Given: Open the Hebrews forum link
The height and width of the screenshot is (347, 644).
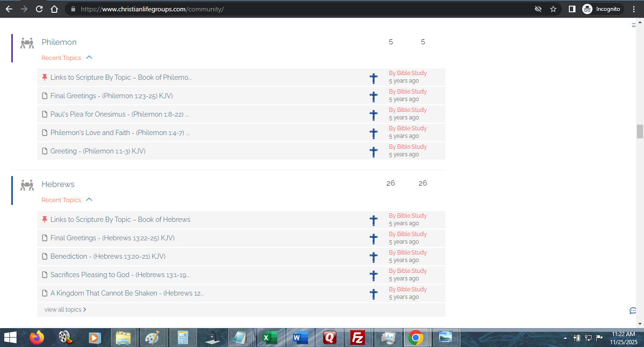Looking at the screenshot, I should tap(58, 184).
